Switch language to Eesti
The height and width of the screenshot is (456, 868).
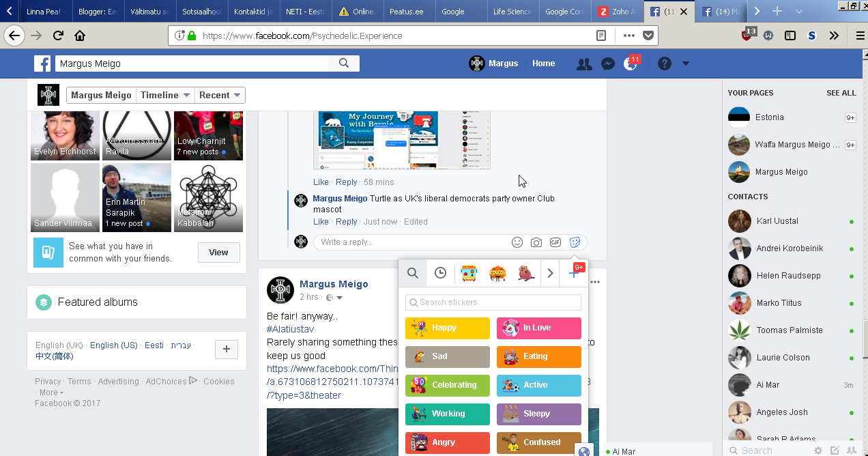click(x=154, y=345)
